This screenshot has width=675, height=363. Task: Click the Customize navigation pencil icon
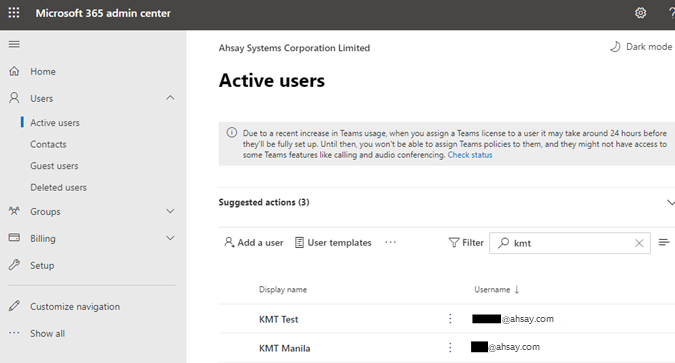[14, 306]
